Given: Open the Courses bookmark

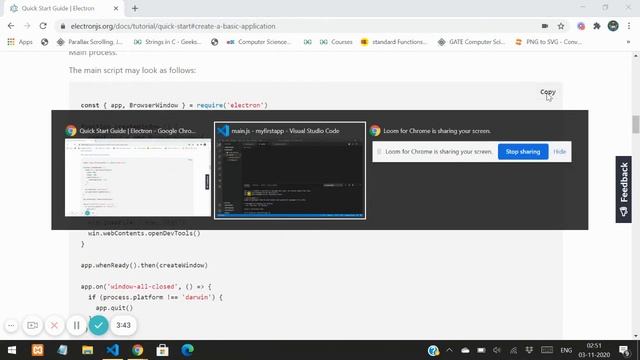Looking at the screenshot, I should click(x=336, y=42).
